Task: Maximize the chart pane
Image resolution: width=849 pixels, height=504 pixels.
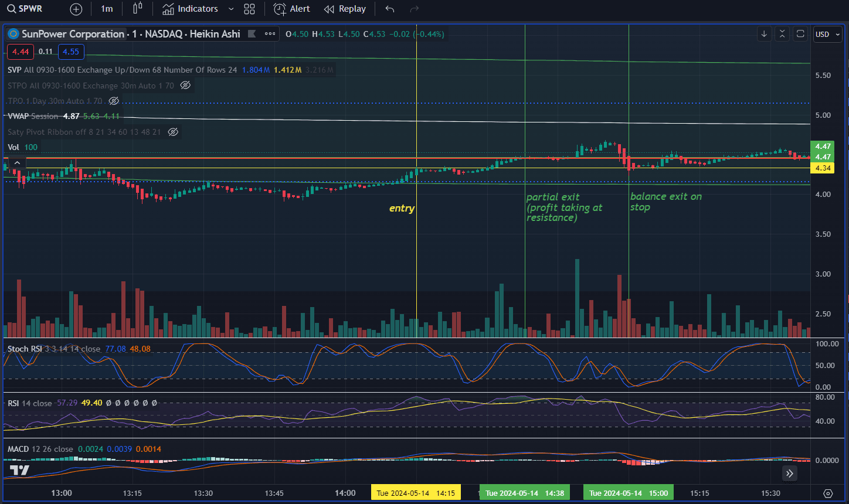Action: 800,34
